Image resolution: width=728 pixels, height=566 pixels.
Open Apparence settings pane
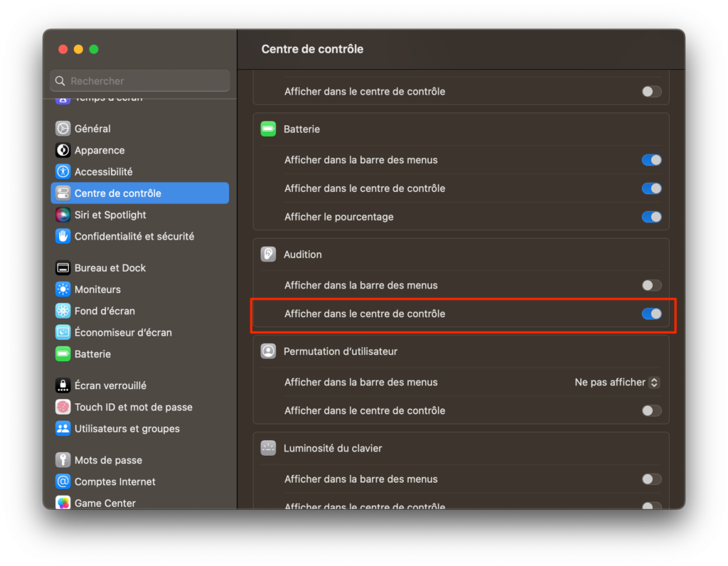(140, 150)
